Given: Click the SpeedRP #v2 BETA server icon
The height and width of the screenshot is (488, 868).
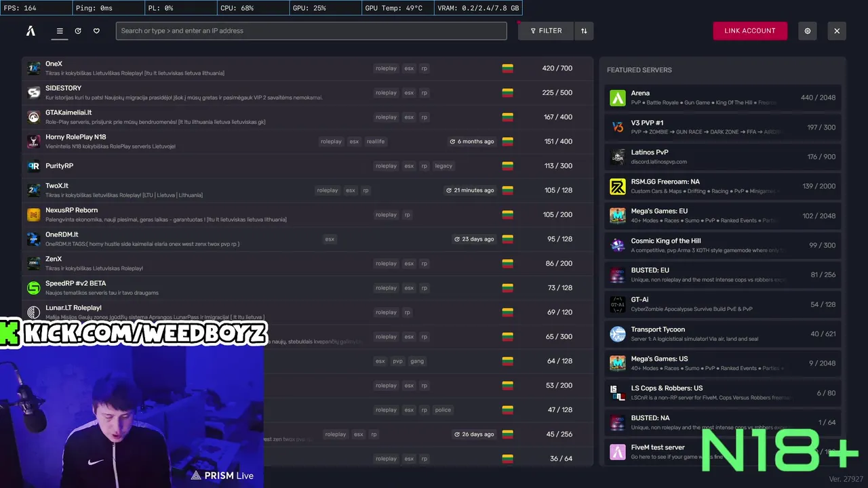Looking at the screenshot, I should coord(33,287).
